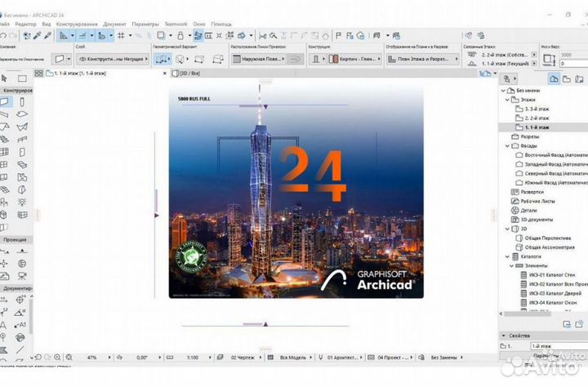Image resolution: width=588 pixels, height=387 pixels.
Task: Toggle the grid snap button
Action: pyautogui.click(x=121, y=36)
